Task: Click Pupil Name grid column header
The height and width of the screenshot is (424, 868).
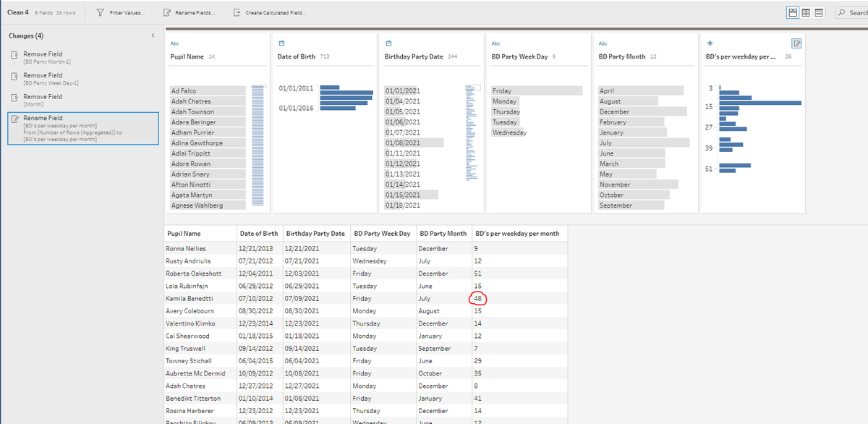Action: (x=201, y=234)
